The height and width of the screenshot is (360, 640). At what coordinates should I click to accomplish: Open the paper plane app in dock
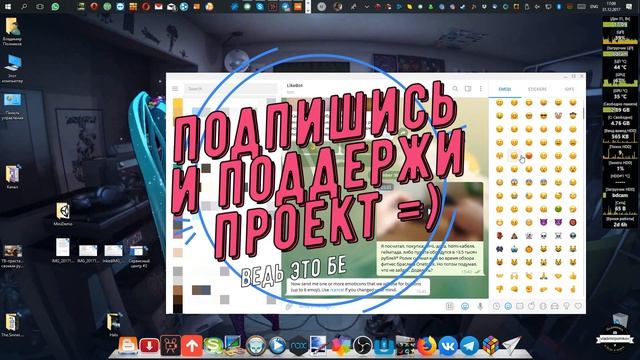pos(511,345)
